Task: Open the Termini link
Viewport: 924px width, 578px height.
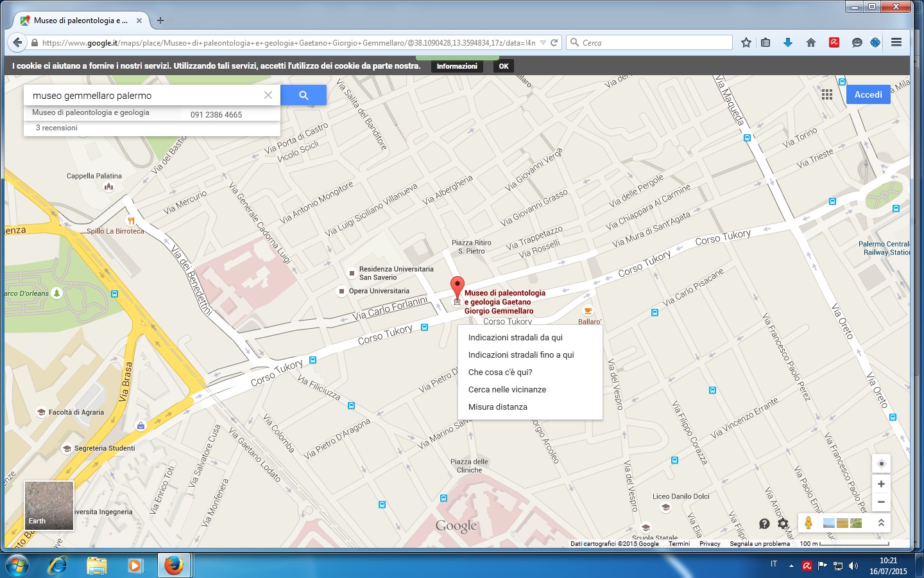Action: (x=679, y=543)
